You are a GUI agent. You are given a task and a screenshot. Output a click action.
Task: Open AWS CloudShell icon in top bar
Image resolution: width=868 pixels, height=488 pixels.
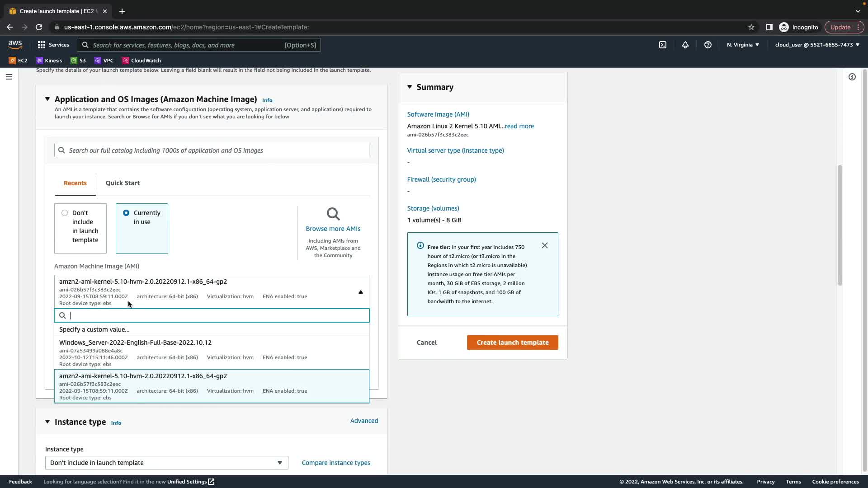coord(663,45)
